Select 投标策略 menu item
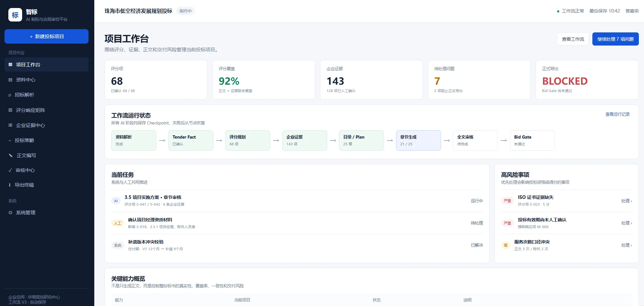The height and width of the screenshot is (306, 644). pos(47,140)
